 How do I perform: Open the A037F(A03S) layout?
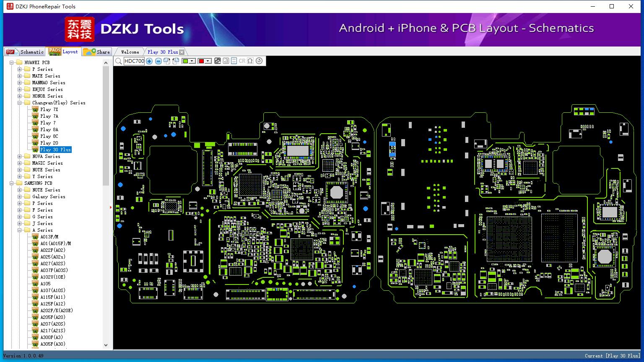click(x=54, y=270)
